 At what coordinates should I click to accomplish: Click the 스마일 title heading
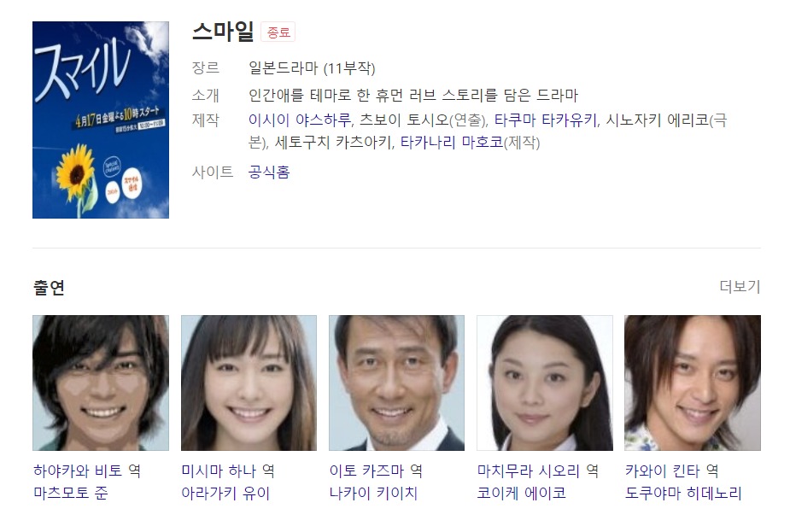[223, 32]
